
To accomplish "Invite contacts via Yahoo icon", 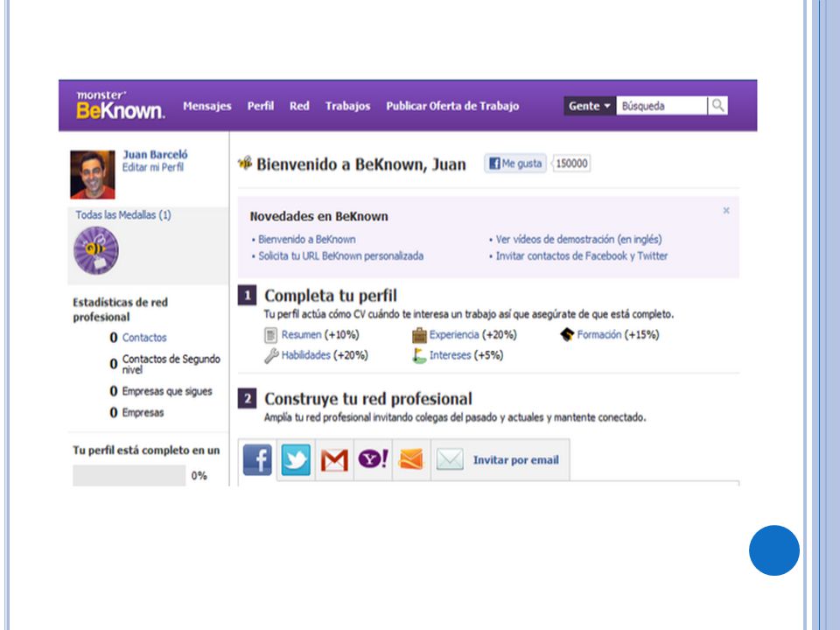I will point(373,459).
